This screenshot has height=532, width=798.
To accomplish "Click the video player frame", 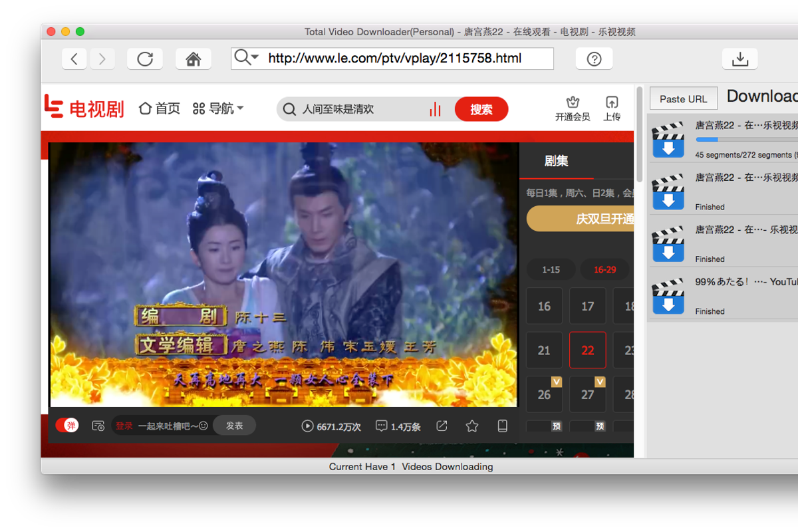I will click(284, 275).
